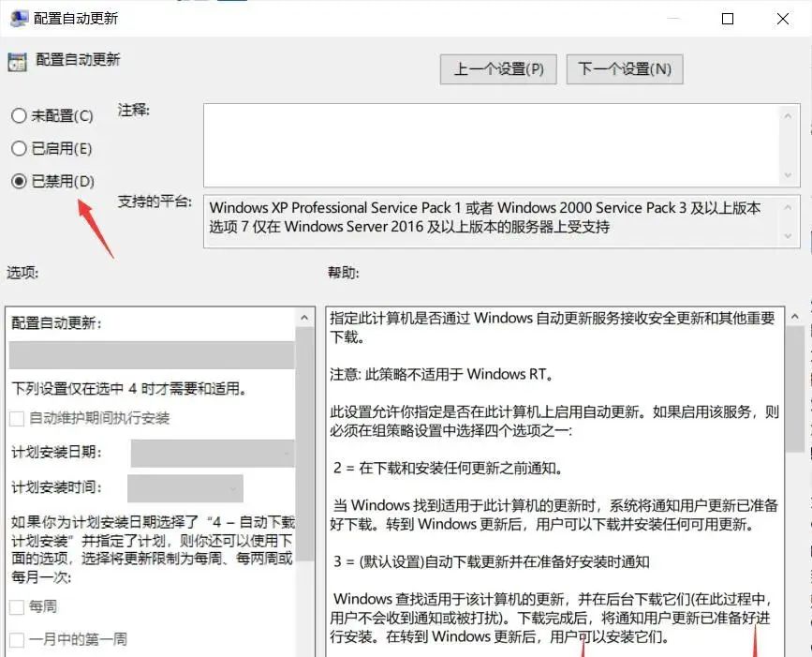Open the 计划安装日期 dropdown

coord(213,454)
